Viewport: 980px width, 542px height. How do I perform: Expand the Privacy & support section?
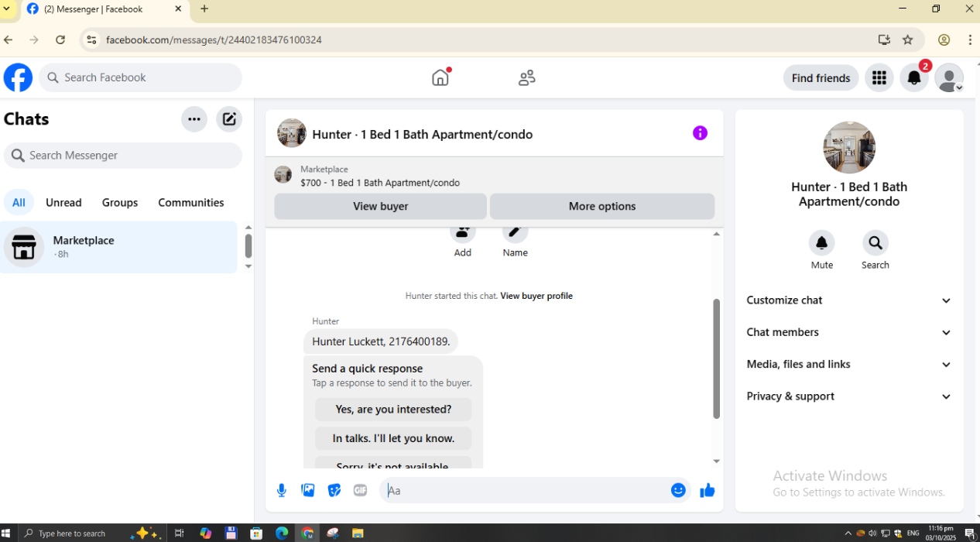(x=849, y=396)
